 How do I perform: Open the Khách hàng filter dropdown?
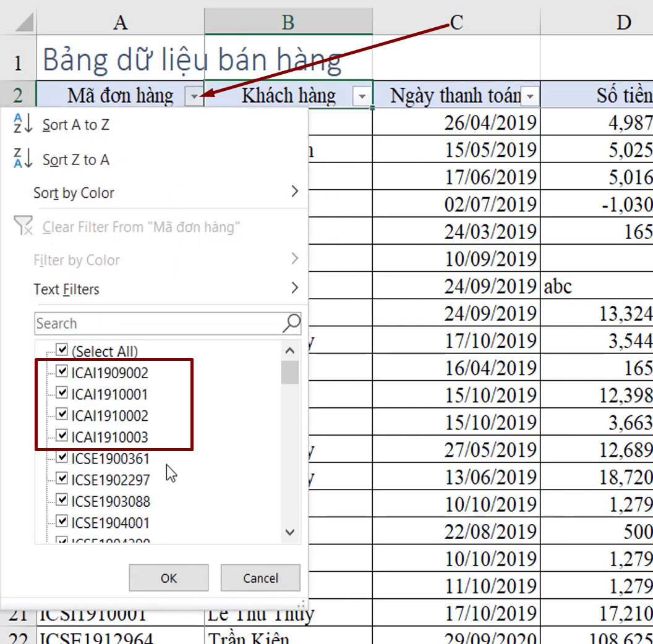[x=362, y=96]
